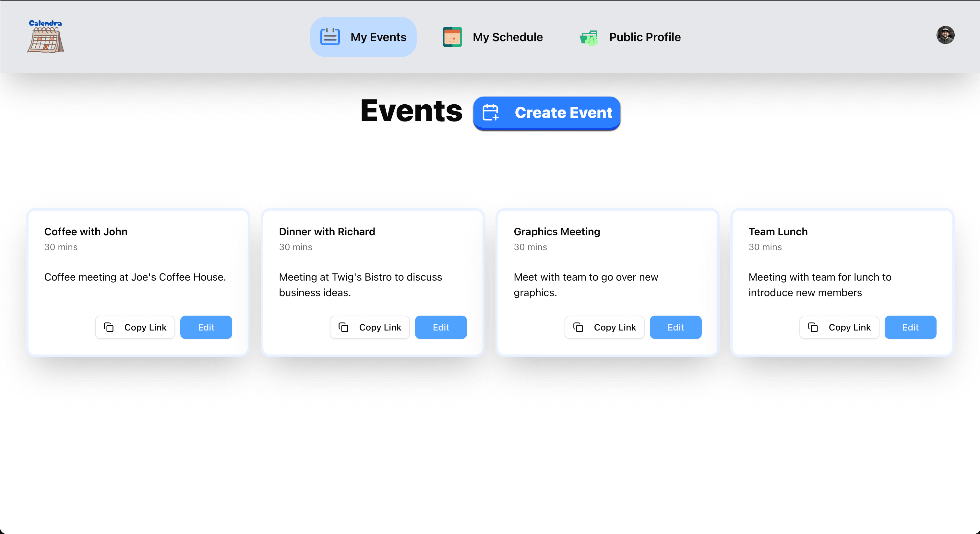Click '30 mins' under Graphics Meeting
The image size is (980, 534).
[x=530, y=247]
